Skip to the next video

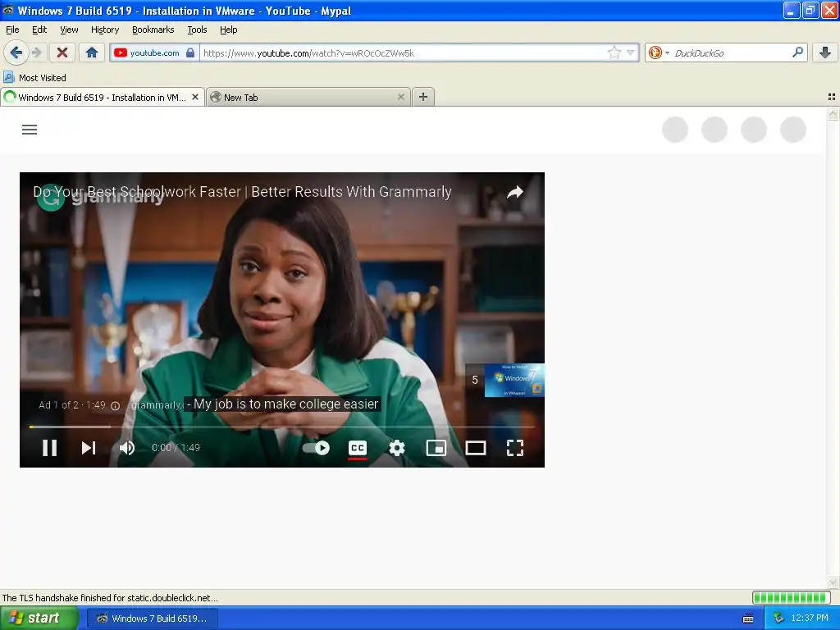pos(89,448)
